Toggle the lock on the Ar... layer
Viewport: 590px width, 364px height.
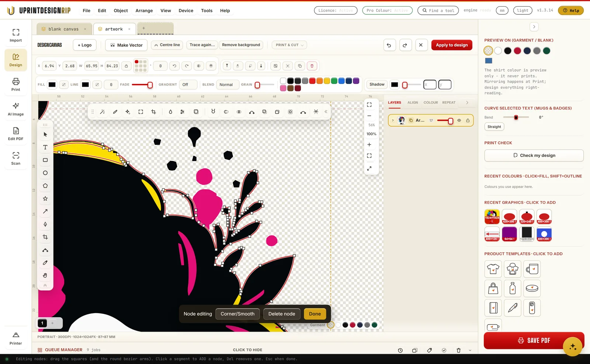pos(468,120)
